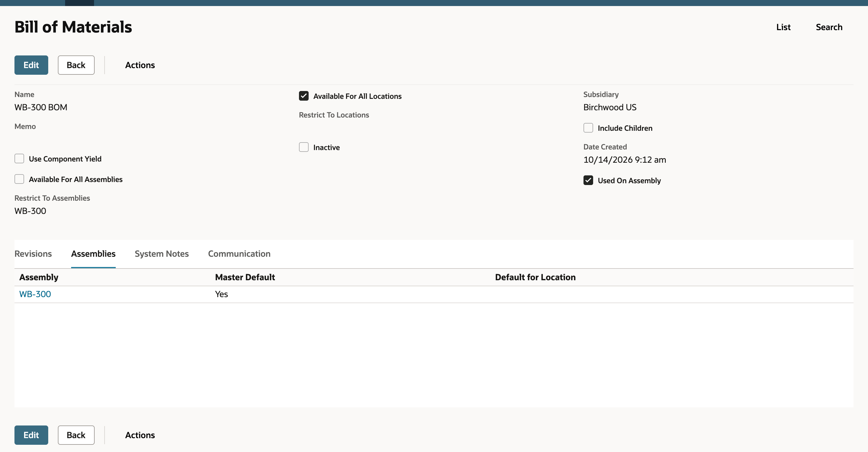
Task: Click the Assembly column header
Action: (39, 277)
